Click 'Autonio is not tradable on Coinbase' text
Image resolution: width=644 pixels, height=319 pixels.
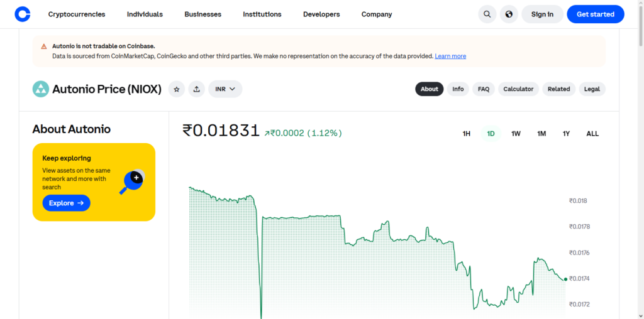pos(104,46)
